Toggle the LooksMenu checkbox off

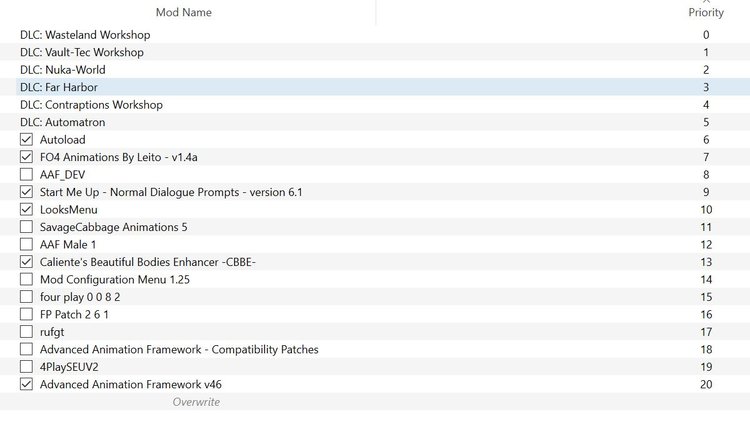tap(26, 209)
